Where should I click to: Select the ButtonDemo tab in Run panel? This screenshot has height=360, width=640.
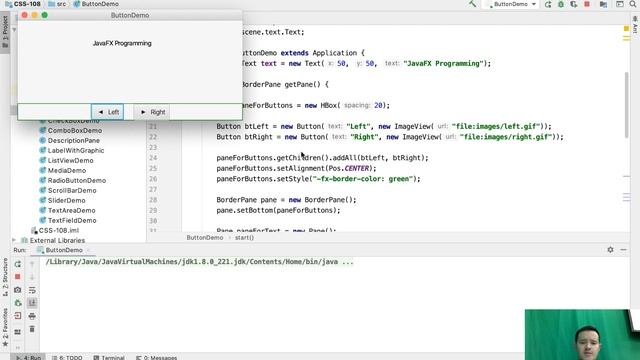[x=64, y=250]
